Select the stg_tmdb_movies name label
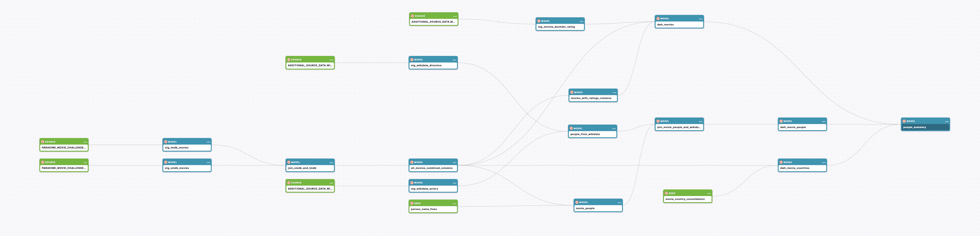The width and height of the screenshot is (980, 236). 177,148
